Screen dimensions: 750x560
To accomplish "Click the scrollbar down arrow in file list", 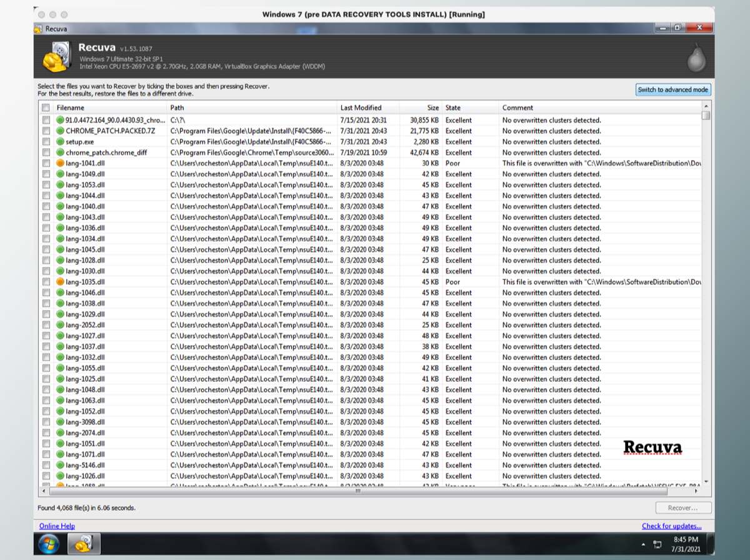I will pyautogui.click(x=706, y=481).
